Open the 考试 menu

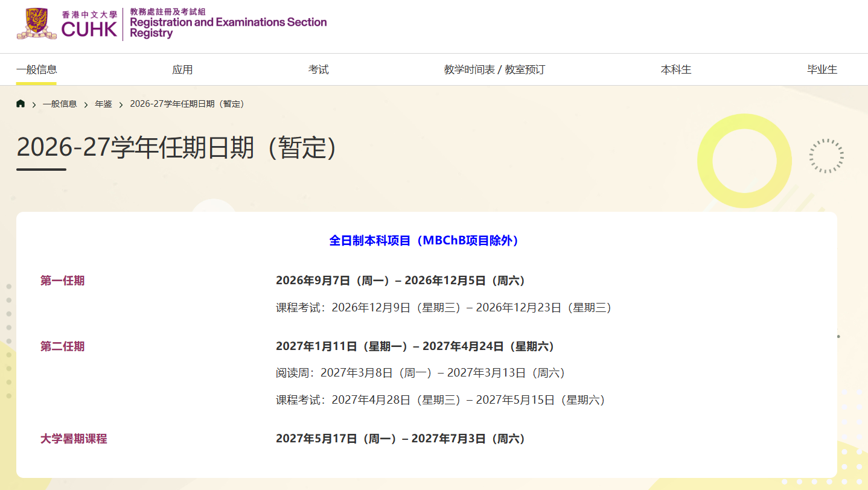coord(319,69)
